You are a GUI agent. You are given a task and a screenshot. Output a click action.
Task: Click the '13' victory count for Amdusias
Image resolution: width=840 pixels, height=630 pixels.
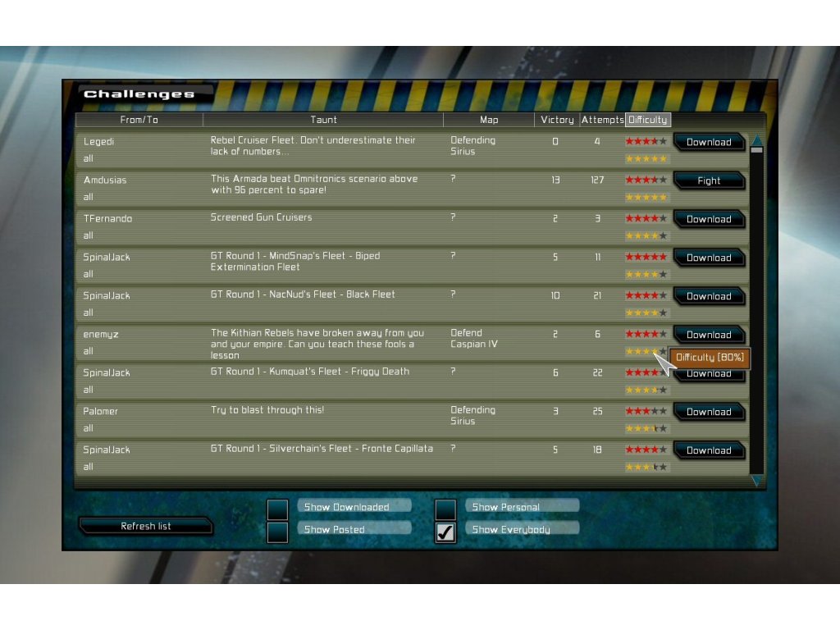(555, 180)
